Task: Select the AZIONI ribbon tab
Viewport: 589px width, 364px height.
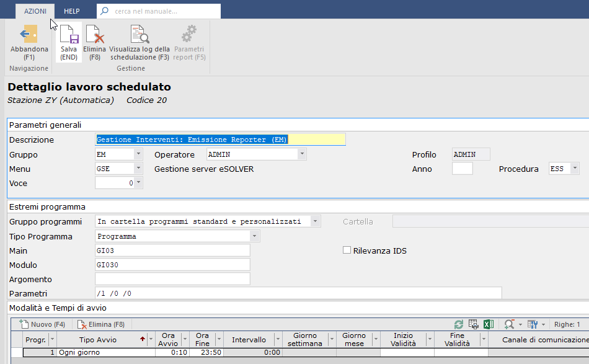Action: pyautogui.click(x=36, y=11)
